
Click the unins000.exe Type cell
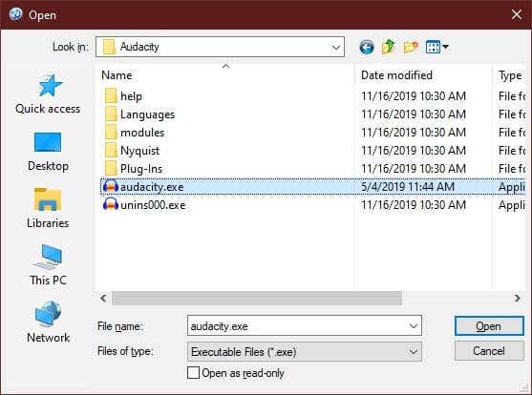click(x=512, y=205)
